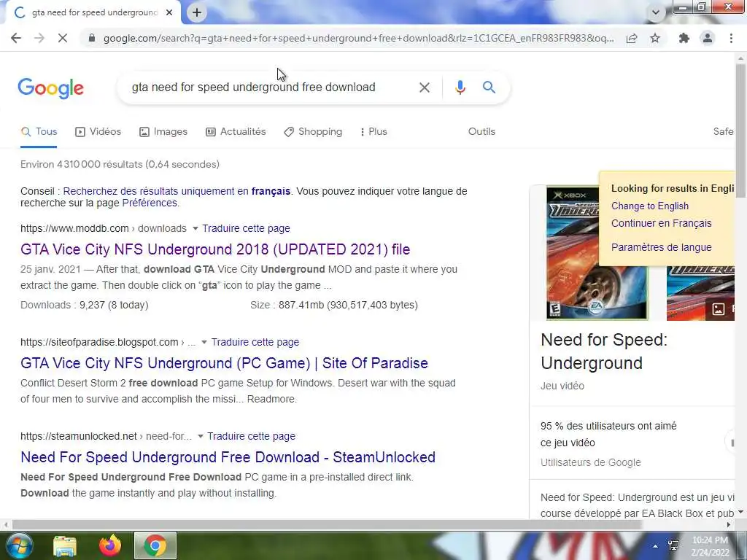
Task: Expand the moddb.com result dropdown arrow
Action: point(195,228)
